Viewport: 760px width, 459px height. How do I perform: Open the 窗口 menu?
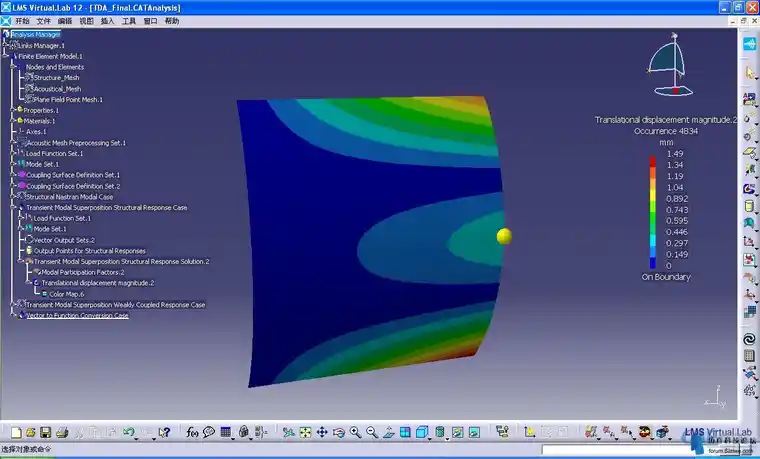pos(150,21)
